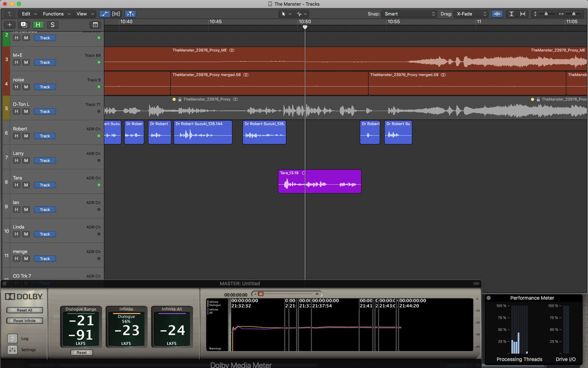Image resolution: width=588 pixels, height=368 pixels.
Task: Open the Log icon in Dolby meter
Action: (x=12, y=339)
